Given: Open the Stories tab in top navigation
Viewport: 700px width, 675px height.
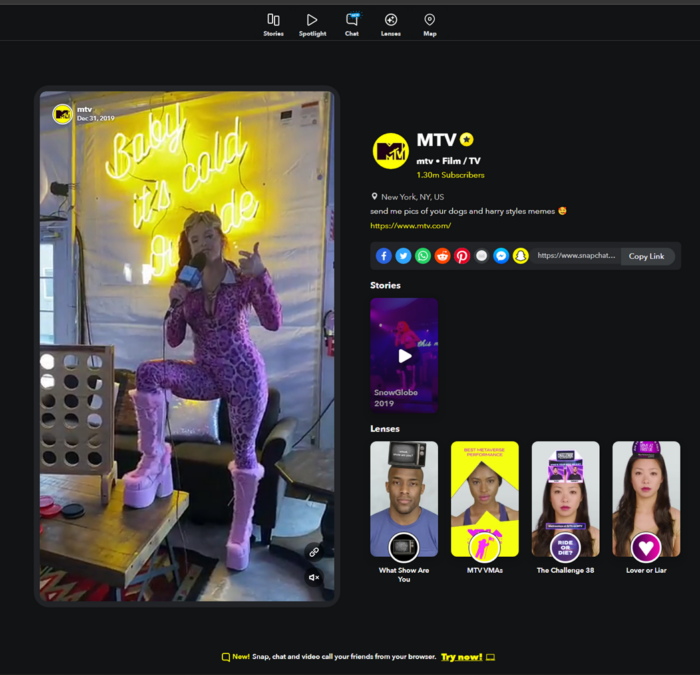Looking at the screenshot, I should pos(273,25).
